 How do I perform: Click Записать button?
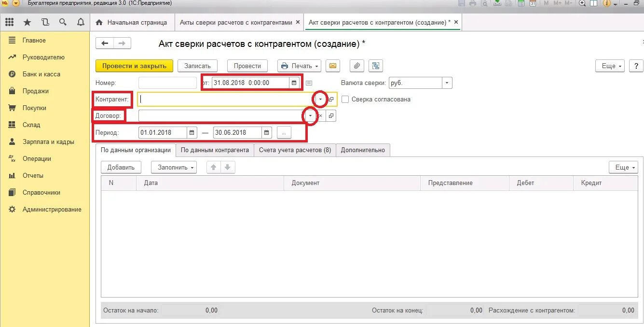point(197,66)
